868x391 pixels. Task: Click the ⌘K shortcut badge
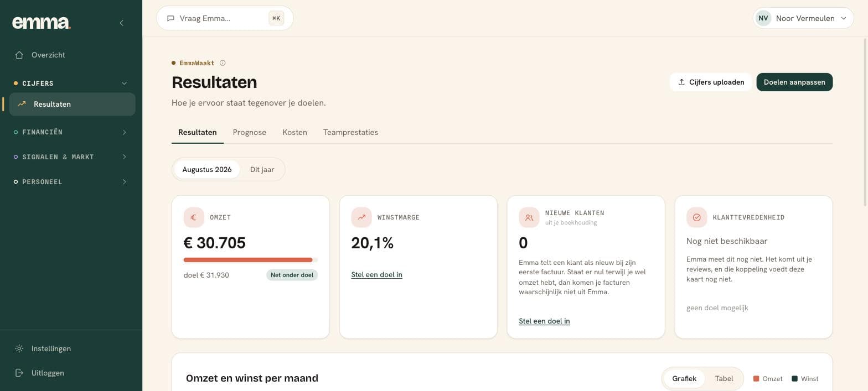pos(276,18)
